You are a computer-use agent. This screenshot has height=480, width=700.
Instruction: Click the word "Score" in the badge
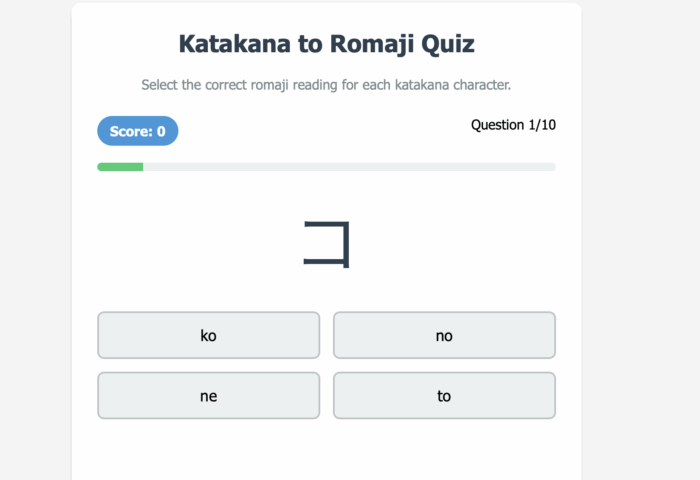click(129, 131)
